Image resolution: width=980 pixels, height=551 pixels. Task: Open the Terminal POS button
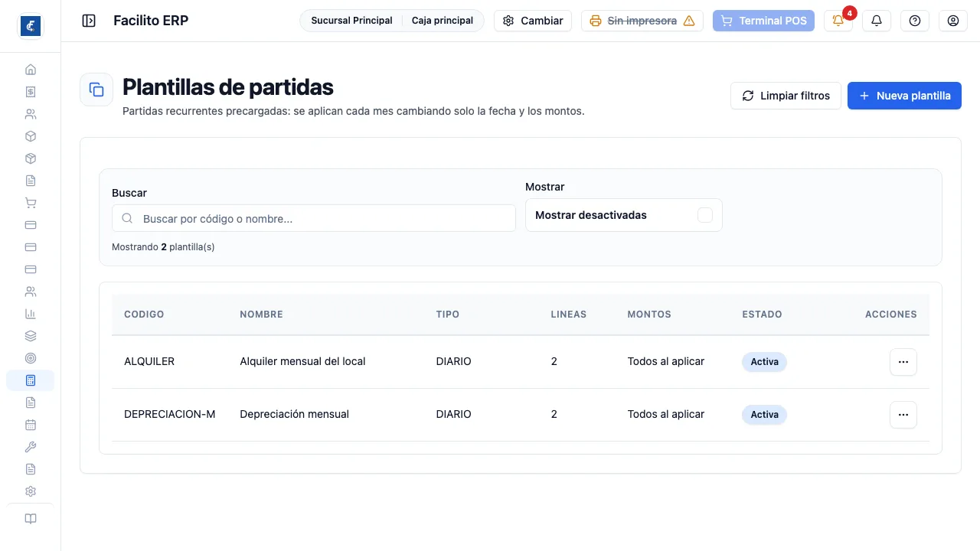(763, 21)
